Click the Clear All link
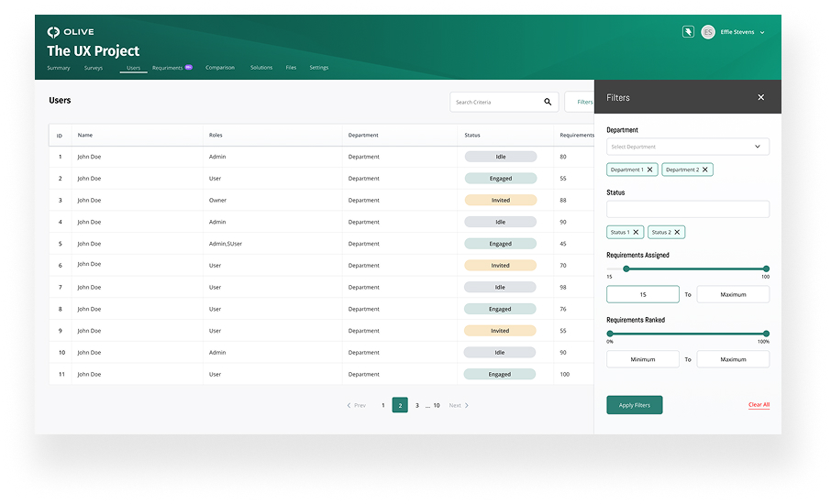831x504 pixels. (759, 404)
